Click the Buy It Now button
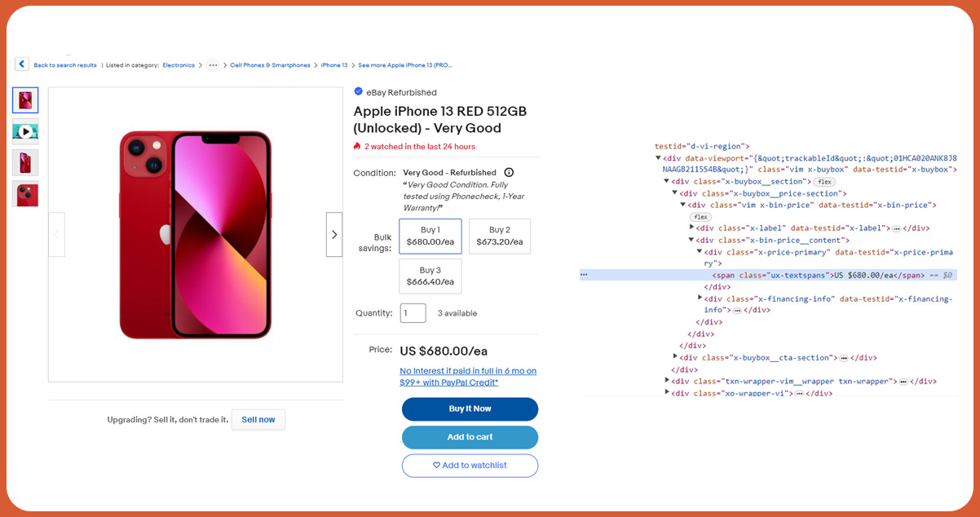Viewport: 980px width, 517px height. [x=470, y=409]
